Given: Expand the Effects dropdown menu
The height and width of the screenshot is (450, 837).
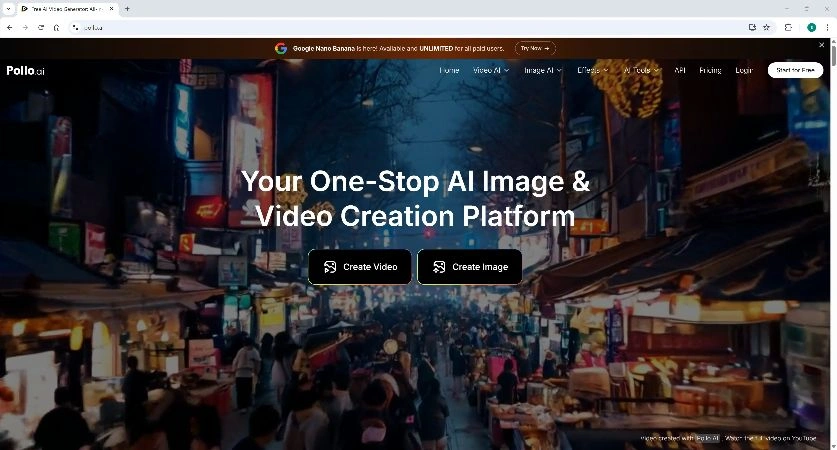Looking at the screenshot, I should click(593, 71).
